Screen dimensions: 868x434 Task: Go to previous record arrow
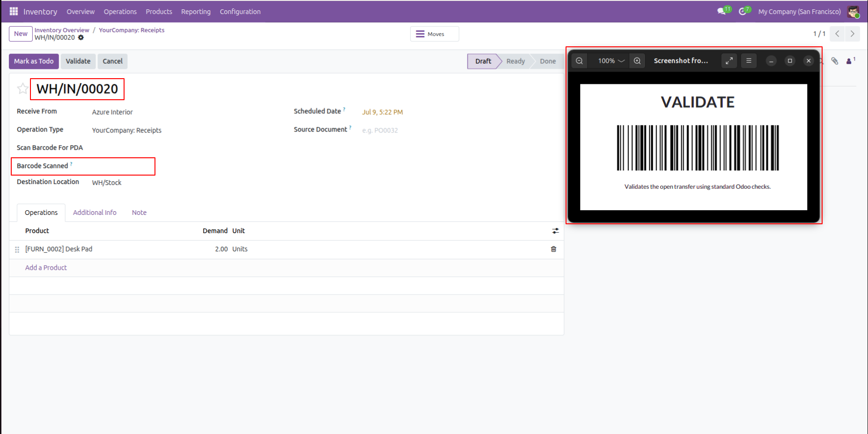click(837, 34)
